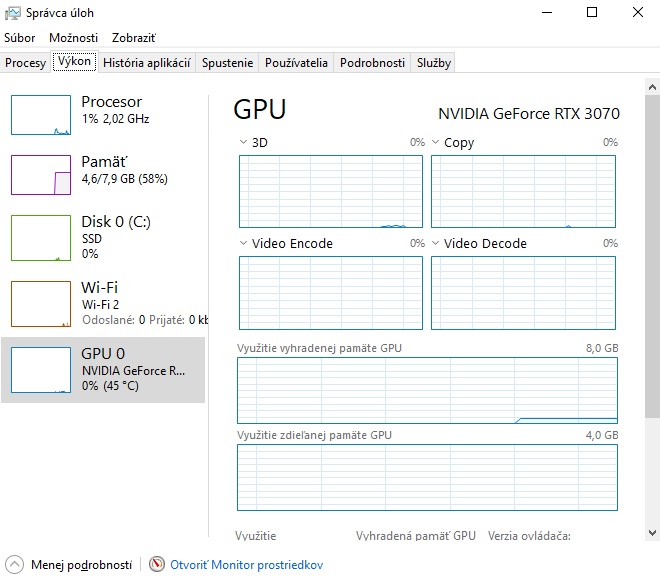
Task: Open the Možnosti menu
Action: click(x=73, y=38)
